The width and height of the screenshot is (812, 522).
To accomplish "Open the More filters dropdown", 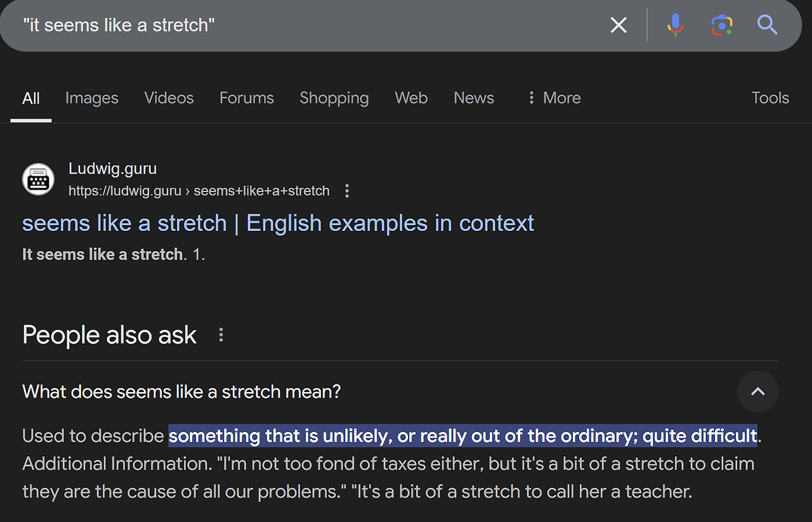I will point(554,98).
